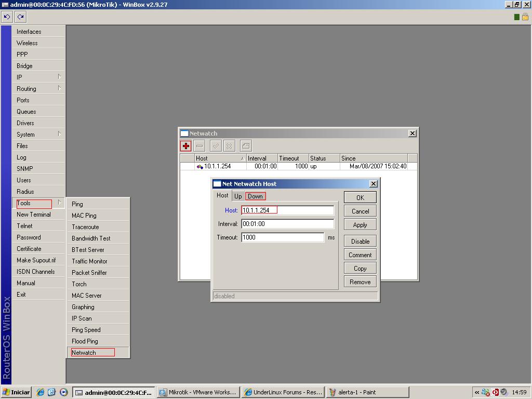Viewport: 532px width, 399px height.
Task: Close the Net Netwatch Host dialog
Action: coord(373,183)
